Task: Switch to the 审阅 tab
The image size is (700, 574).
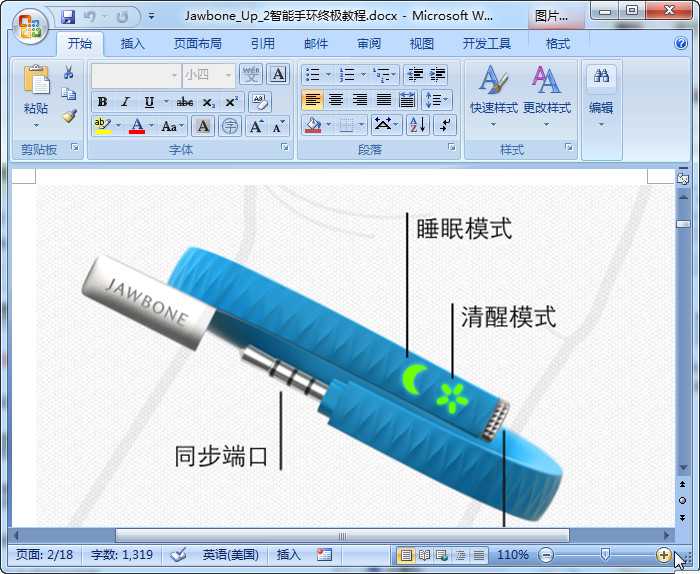Action: [369, 44]
